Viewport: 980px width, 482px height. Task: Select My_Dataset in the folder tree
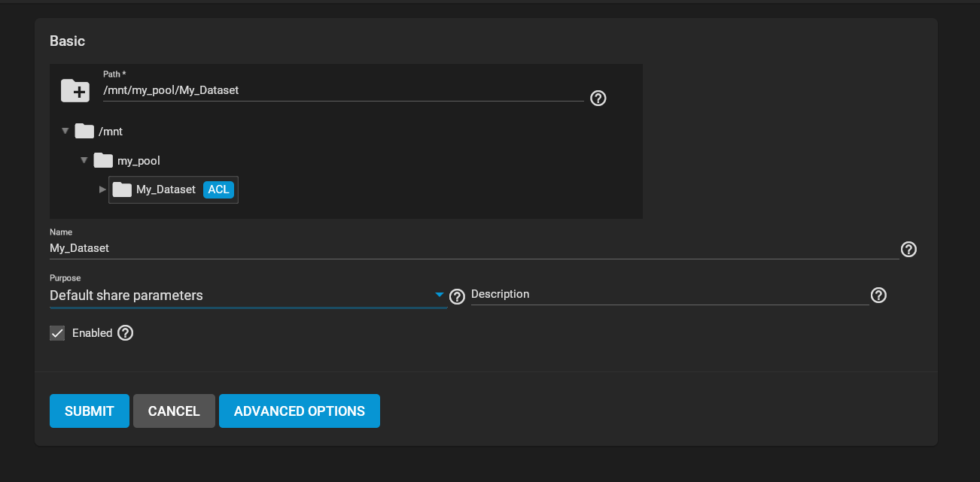pos(166,189)
